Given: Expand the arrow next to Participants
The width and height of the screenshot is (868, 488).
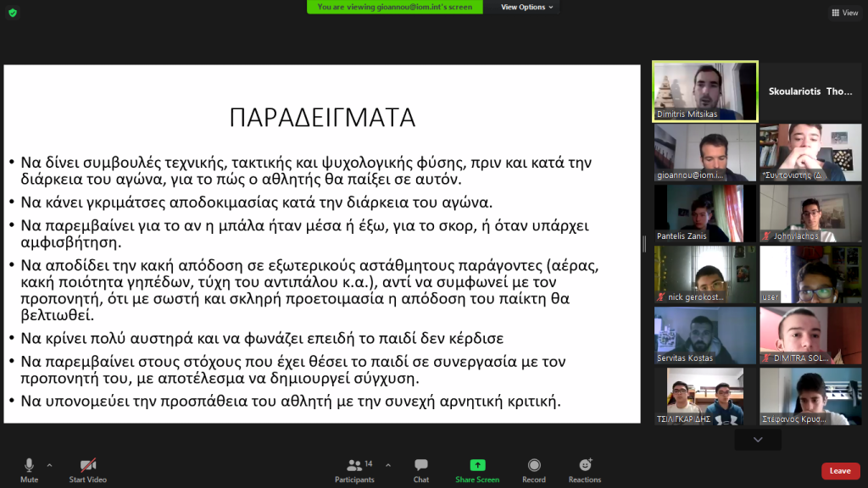Looking at the screenshot, I should coord(388,465).
